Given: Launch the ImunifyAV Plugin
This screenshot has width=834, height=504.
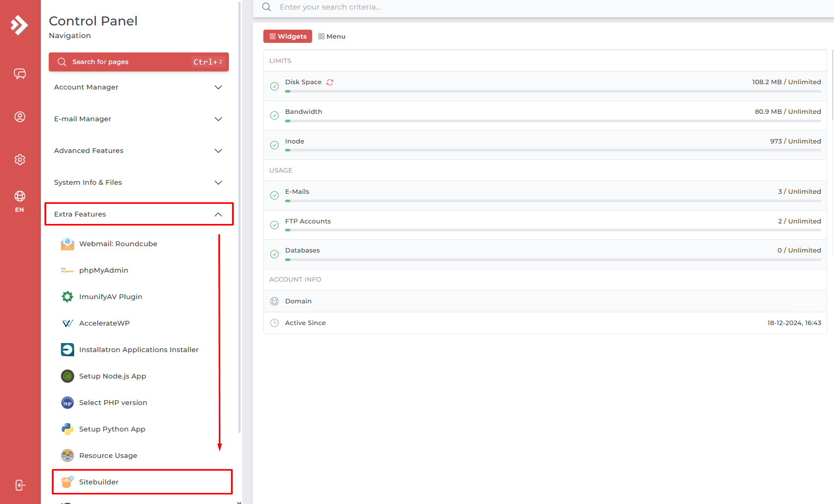Looking at the screenshot, I should pyautogui.click(x=110, y=296).
